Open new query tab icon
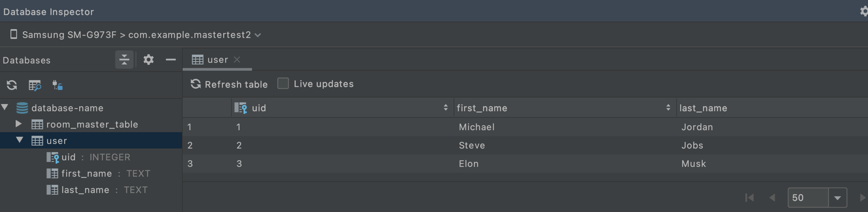This screenshot has height=212, width=868. [35, 85]
